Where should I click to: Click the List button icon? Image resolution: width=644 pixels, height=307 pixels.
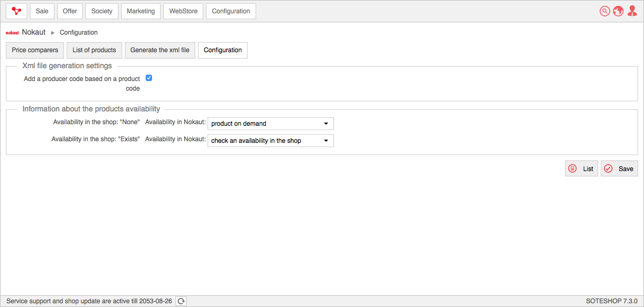573,168
